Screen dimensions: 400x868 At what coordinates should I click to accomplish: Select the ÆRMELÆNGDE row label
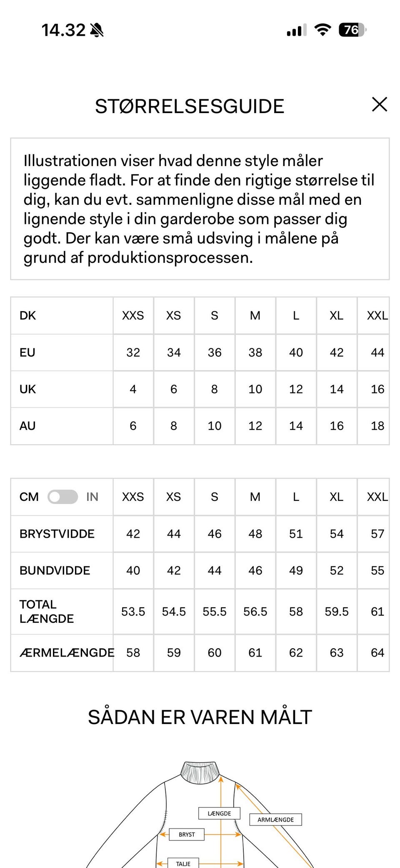pyautogui.click(x=67, y=653)
